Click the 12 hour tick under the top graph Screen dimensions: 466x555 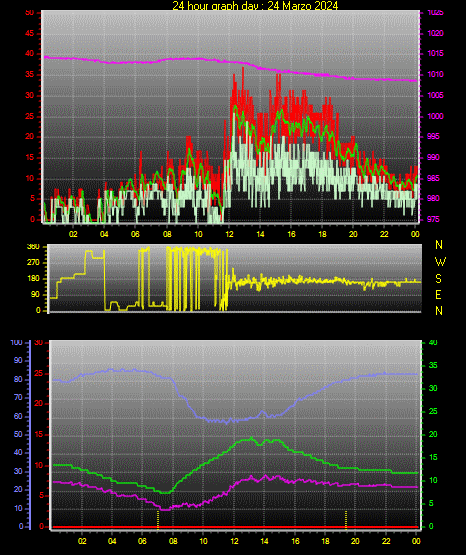(x=229, y=234)
